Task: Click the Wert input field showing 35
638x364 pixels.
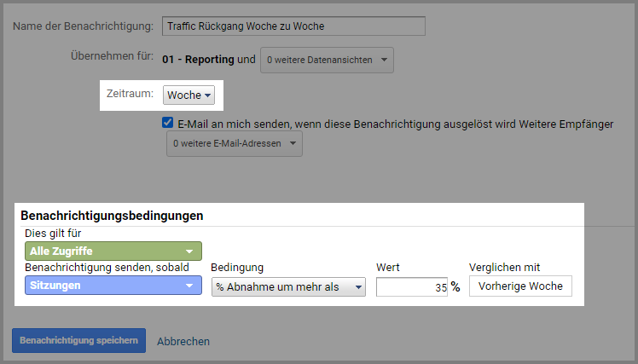Action: click(x=412, y=286)
